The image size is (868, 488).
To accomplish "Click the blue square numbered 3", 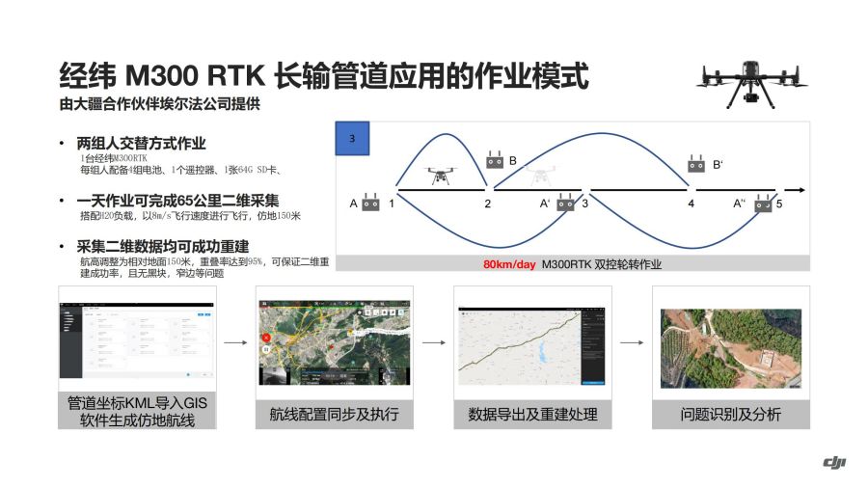I will pyautogui.click(x=352, y=138).
